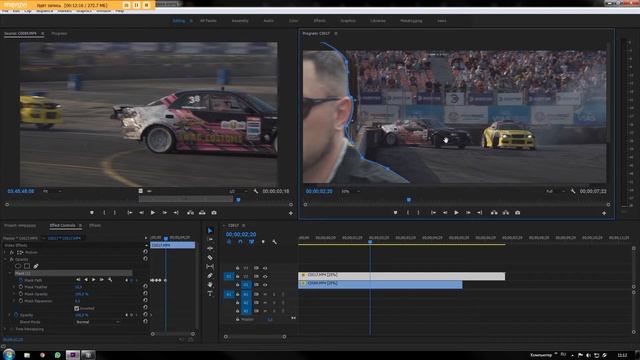
Task: Open Blend Mode dropdown set to Normal
Action: (x=97, y=322)
